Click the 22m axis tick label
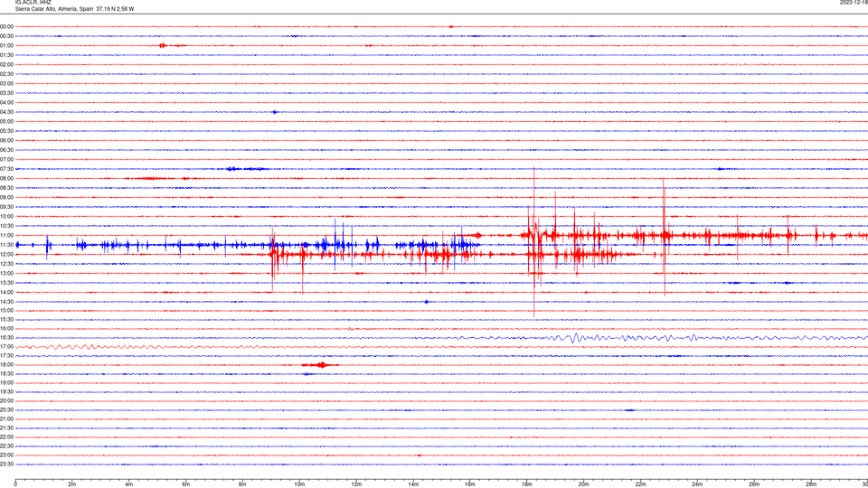This screenshot has height=488, width=868. (x=640, y=484)
